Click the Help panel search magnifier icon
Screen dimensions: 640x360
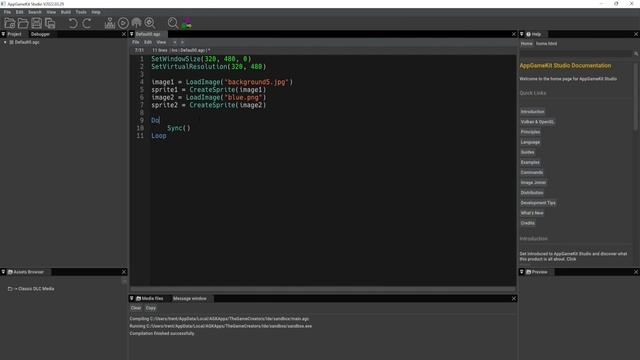coord(636,54)
